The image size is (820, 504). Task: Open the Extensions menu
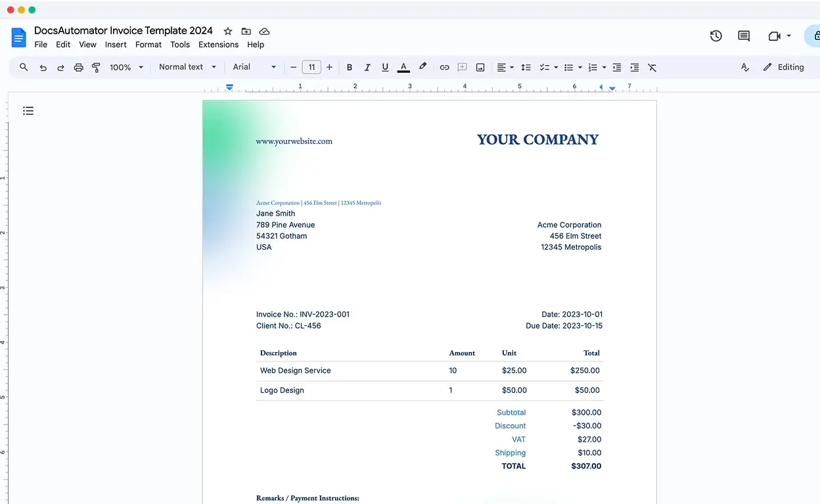(218, 45)
